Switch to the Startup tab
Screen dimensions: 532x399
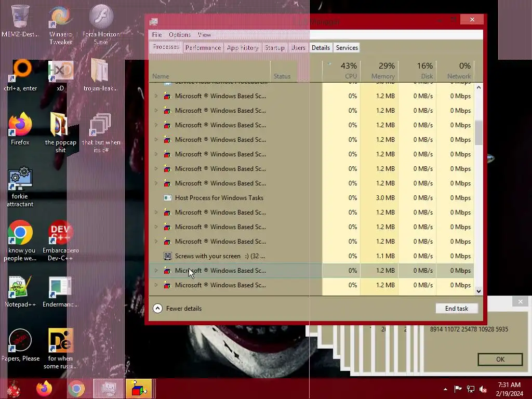(x=274, y=48)
